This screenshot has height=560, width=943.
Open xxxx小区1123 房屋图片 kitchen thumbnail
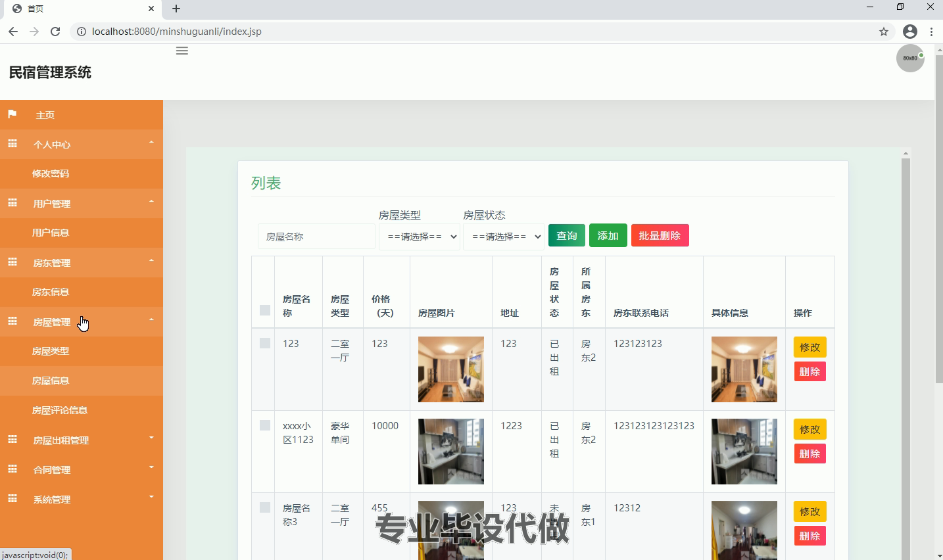click(x=451, y=452)
